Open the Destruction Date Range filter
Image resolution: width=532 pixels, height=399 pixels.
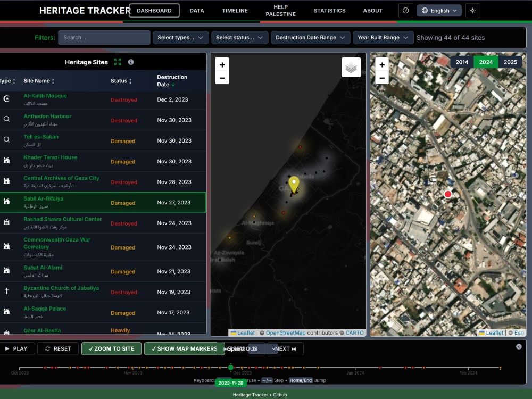[311, 38]
